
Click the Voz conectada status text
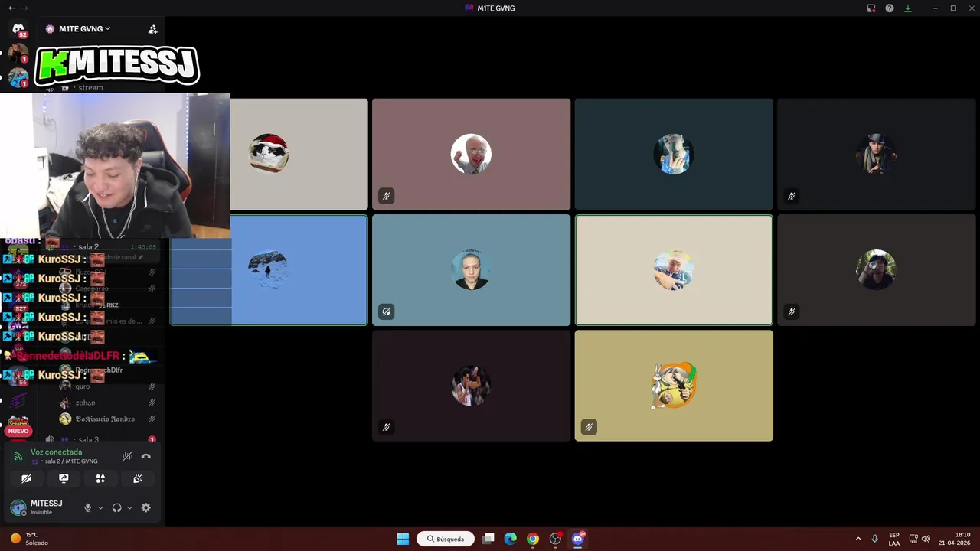56,452
